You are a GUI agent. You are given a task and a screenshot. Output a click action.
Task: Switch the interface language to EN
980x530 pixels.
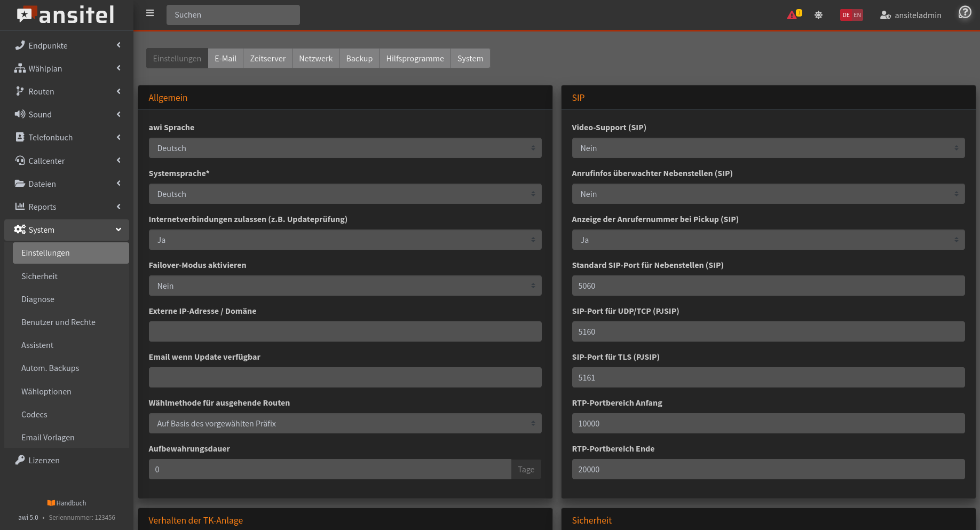[x=857, y=15]
